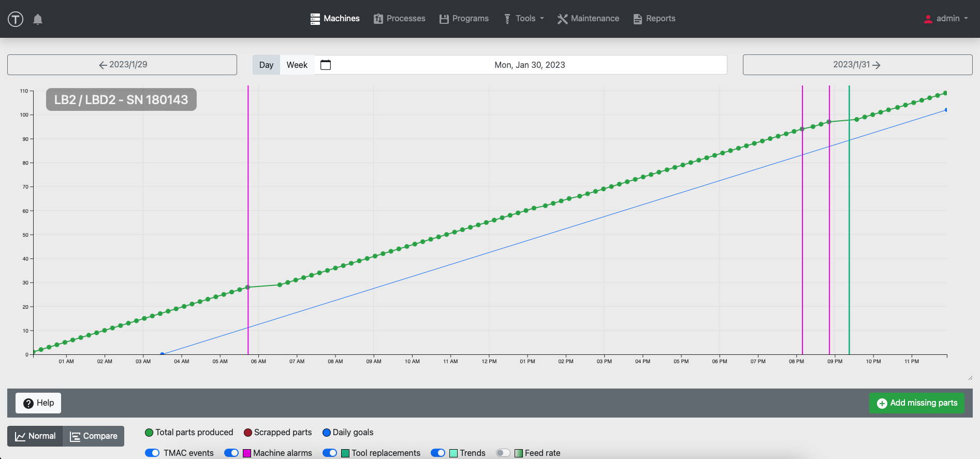The width and height of the screenshot is (980, 459).
Task: Open the Machines menu
Action: pyautogui.click(x=335, y=19)
